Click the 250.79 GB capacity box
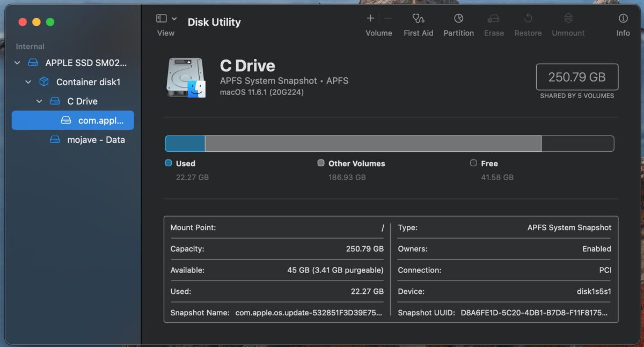 [577, 77]
